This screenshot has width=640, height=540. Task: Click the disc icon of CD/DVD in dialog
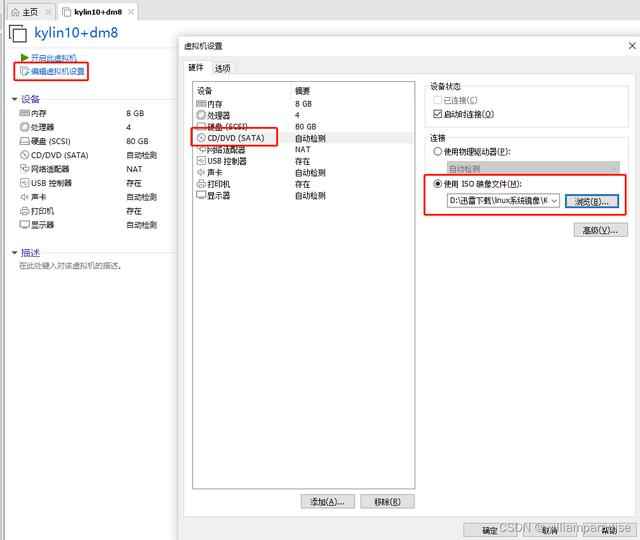click(201, 138)
